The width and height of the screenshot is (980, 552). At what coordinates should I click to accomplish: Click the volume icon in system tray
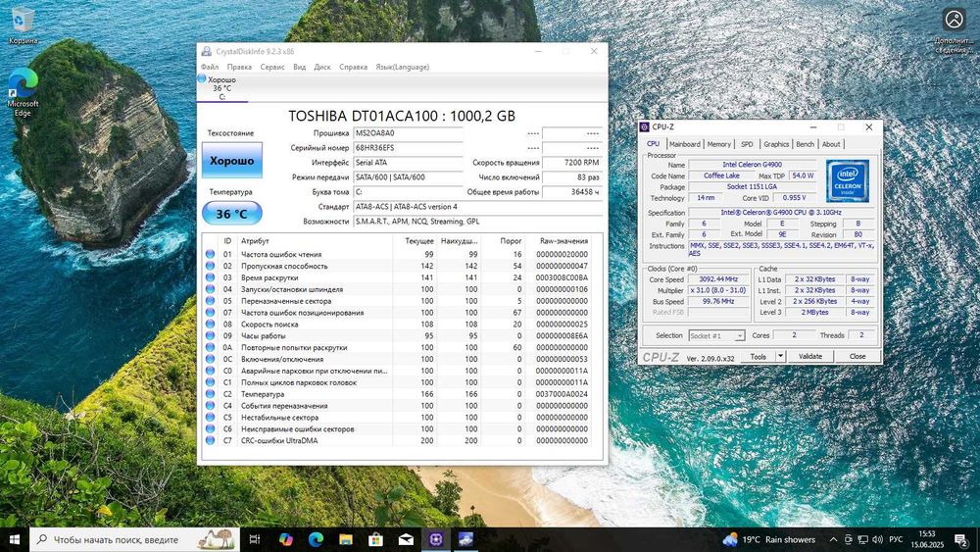click(x=877, y=539)
